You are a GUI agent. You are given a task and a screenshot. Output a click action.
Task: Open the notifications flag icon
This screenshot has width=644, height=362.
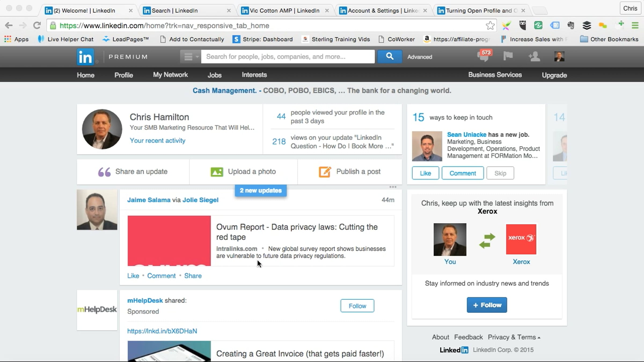pos(508,56)
